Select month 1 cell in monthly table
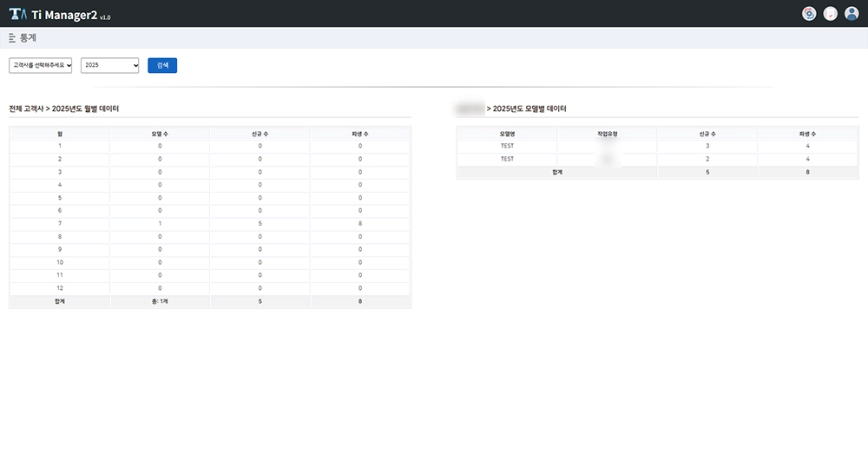 pyautogui.click(x=60, y=146)
